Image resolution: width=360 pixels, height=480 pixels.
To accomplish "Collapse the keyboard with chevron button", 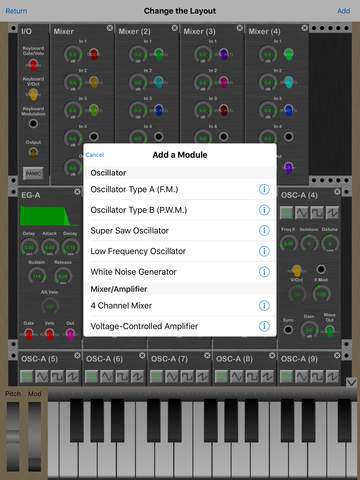I will [x=351, y=382].
